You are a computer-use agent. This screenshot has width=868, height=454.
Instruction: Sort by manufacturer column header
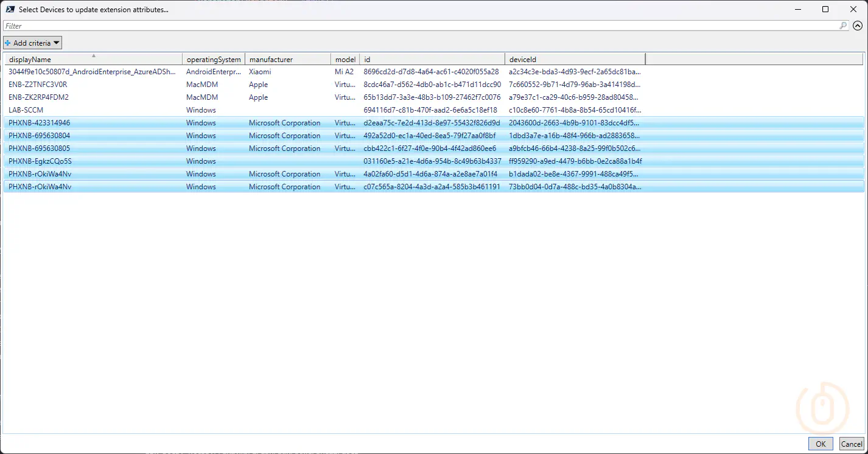pos(287,60)
